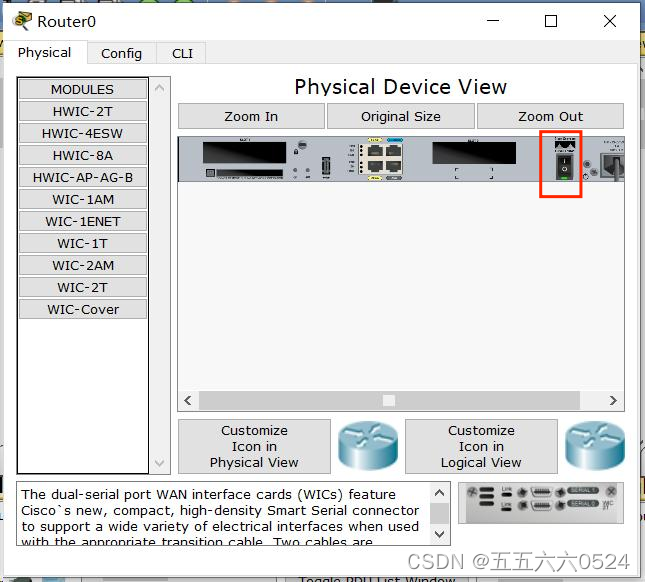Restore view with Original Size
Viewport: 645px width, 582px height.
(x=401, y=116)
